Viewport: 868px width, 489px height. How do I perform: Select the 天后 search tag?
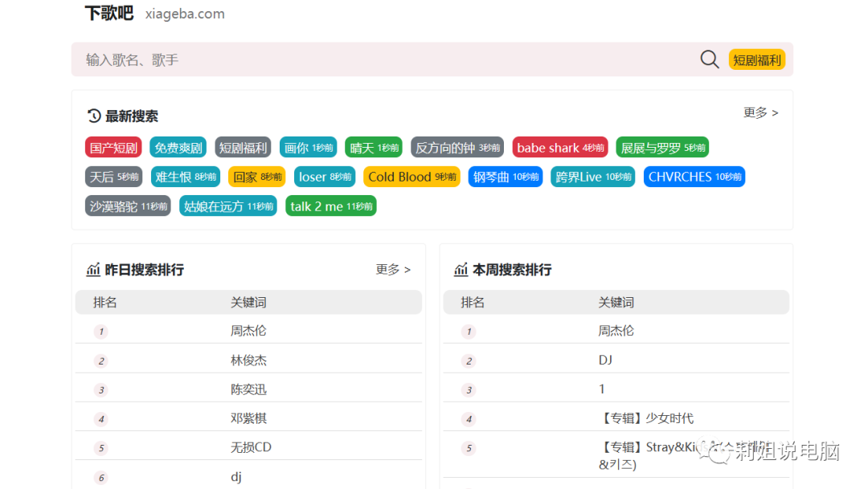(x=114, y=177)
